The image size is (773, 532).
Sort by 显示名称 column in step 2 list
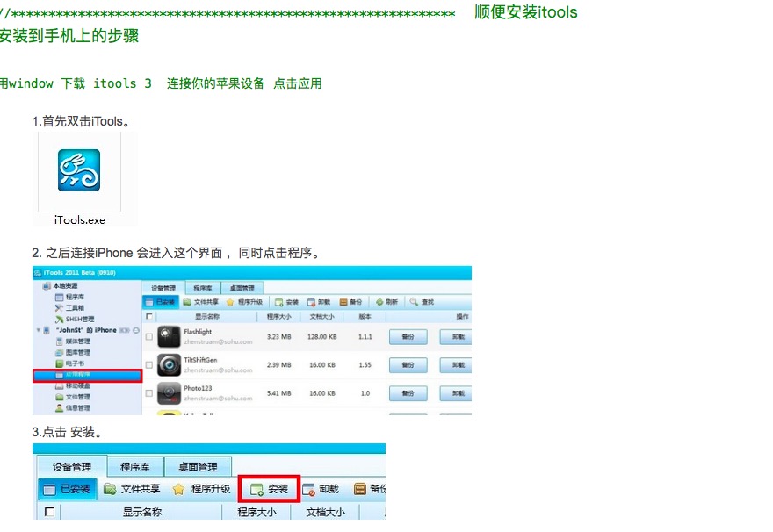click(x=207, y=317)
